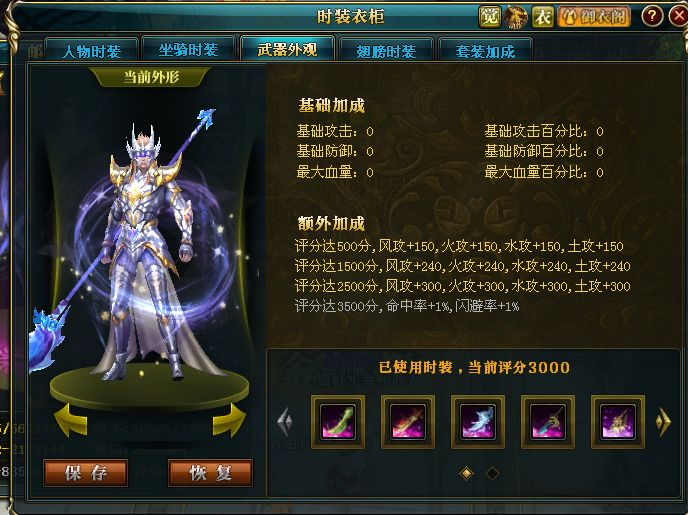Select the teal spear weapon skin
This screenshot has width=688, height=515.
548,422
